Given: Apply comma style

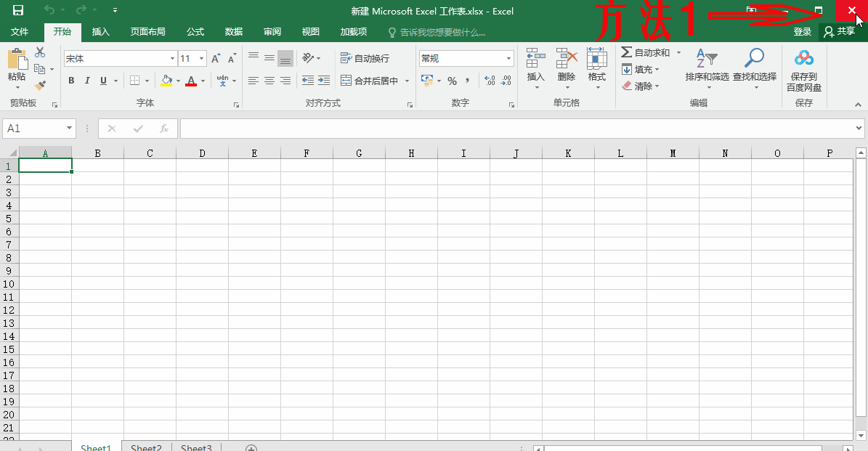Looking at the screenshot, I should coord(468,81).
